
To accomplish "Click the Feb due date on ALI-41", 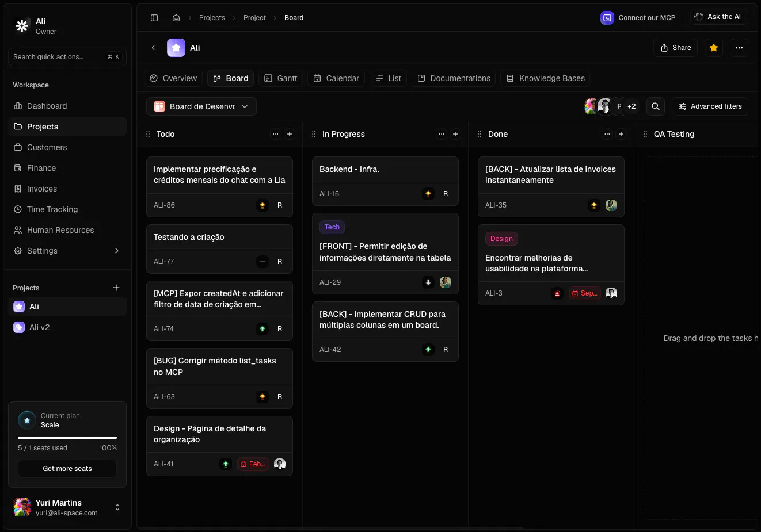I will click(253, 464).
